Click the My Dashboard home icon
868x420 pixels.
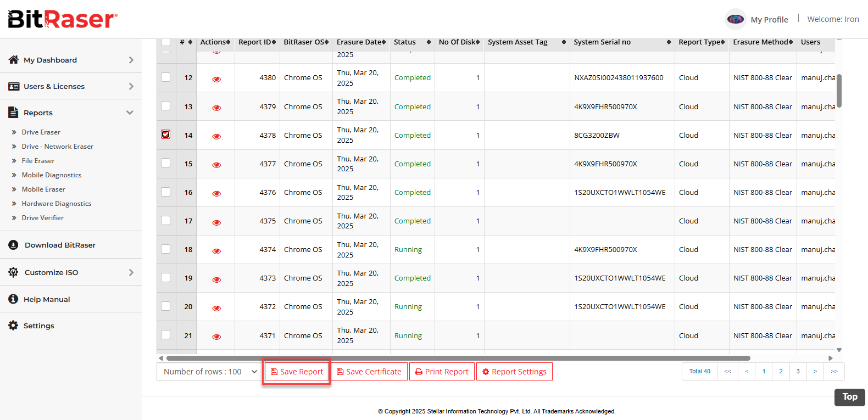pyautogui.click(x=14, y=59)
